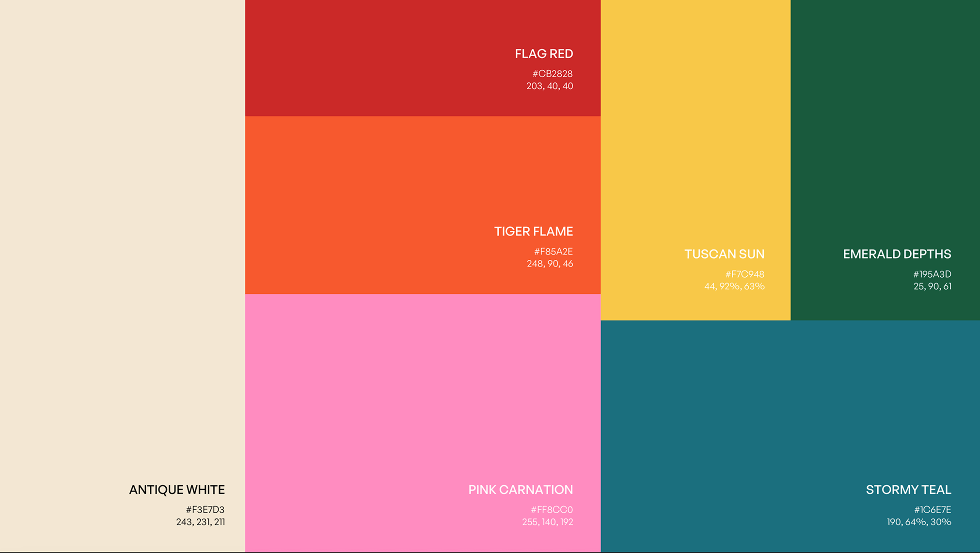This screenshot has height=553, width=980.
Task: Click the PINK CARNATION label
Action: (520, 490)
